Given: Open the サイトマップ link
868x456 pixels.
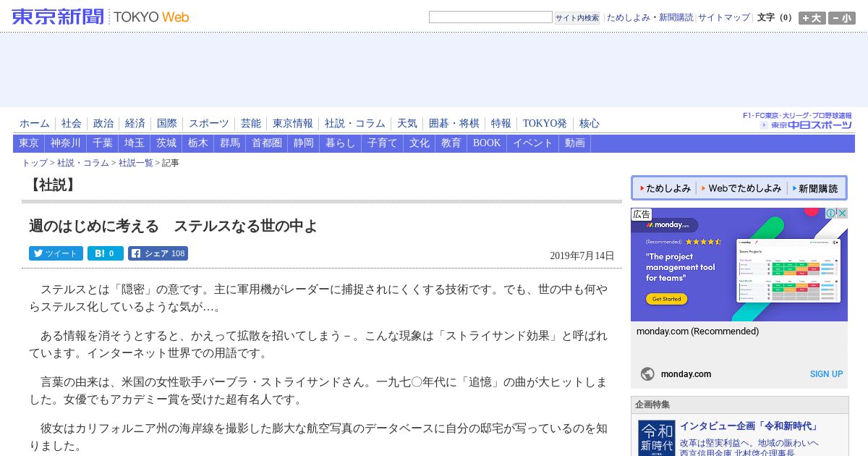Looking at the screenshot, I should pyautogui.click(x=724, y=17).
